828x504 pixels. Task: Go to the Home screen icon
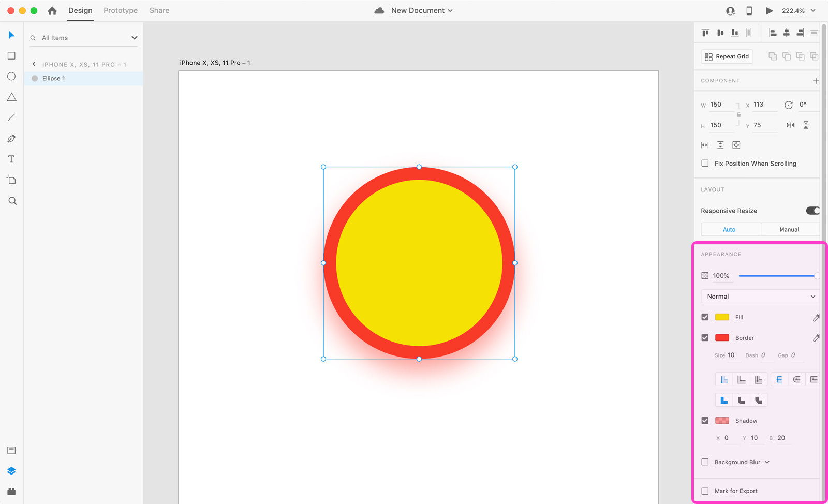52,10
